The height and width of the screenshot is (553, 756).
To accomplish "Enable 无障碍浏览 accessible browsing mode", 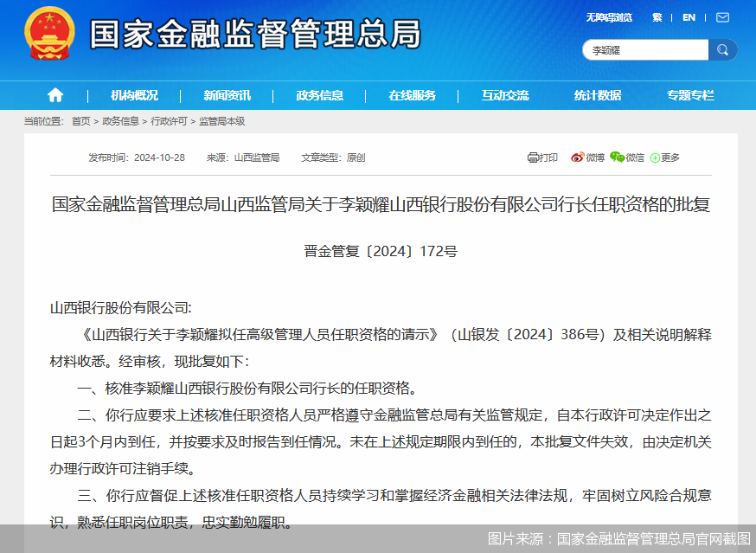I will pos(607,17).
